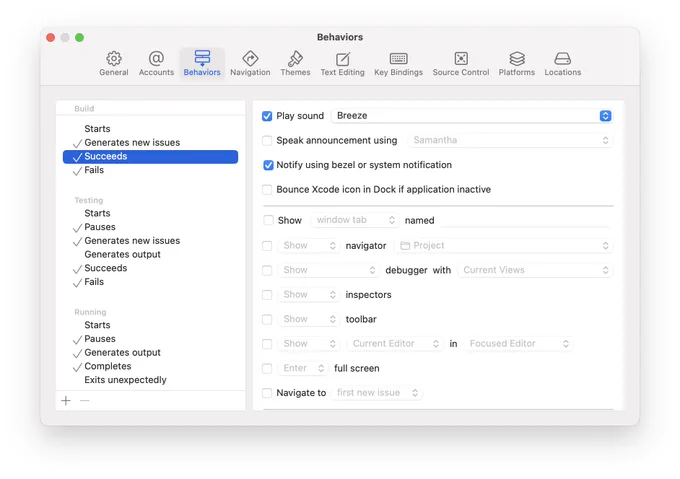The height and width of the screenshot is (479, 680).
Task: Select Testing Starts behavior
Action: click(x=150, y=213)
